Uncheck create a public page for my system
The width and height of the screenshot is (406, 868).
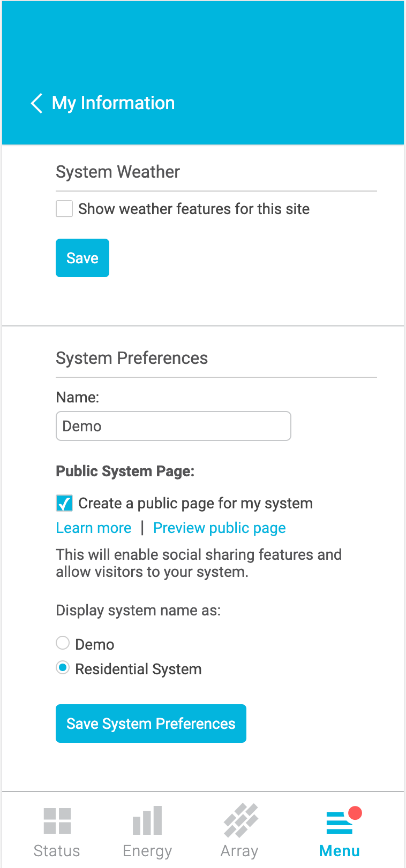(63, 503)
